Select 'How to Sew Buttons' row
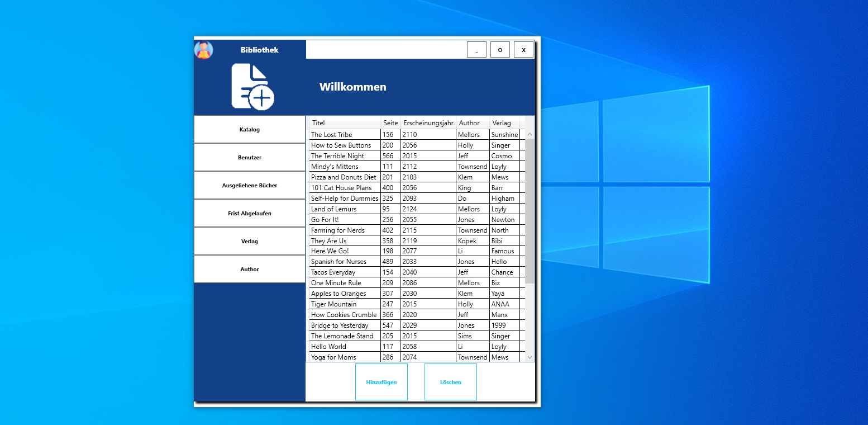 click(417, 145)
